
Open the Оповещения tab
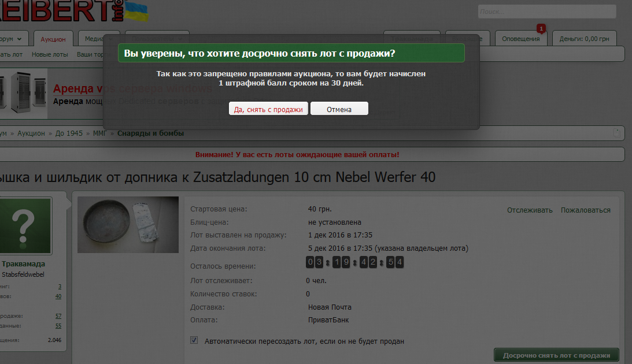(x=521, y=39)
